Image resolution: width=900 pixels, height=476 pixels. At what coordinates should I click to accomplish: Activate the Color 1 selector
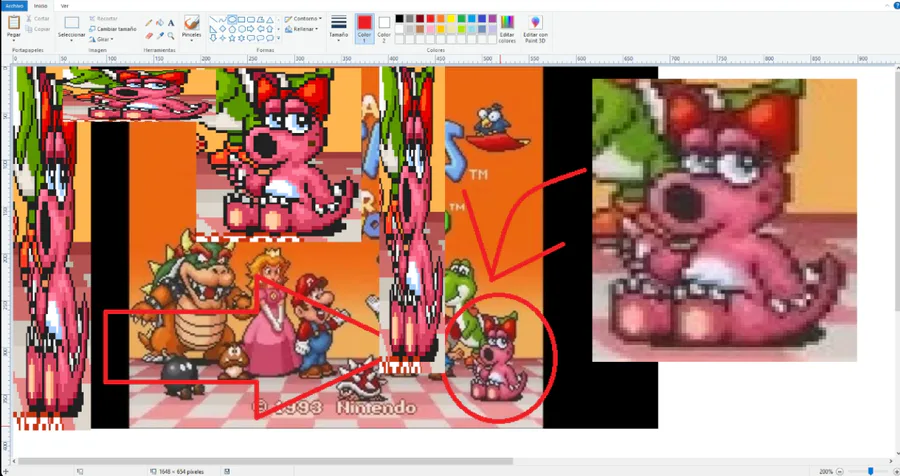364,28
